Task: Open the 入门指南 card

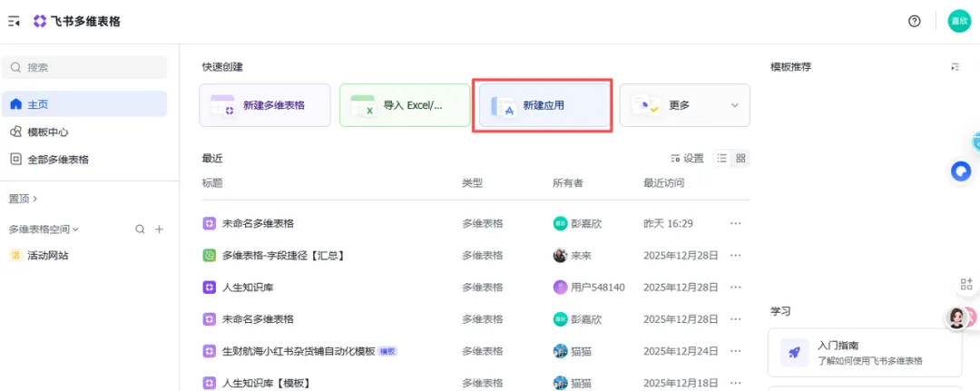Action: 865,352
